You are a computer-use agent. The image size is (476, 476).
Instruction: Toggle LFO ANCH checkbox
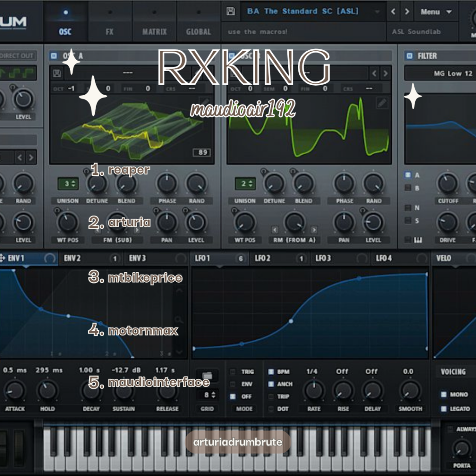pos(271,384)
